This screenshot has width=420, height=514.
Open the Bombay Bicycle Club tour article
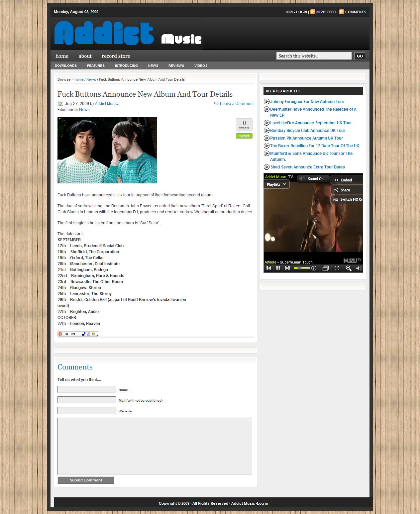tap(307, 131)
